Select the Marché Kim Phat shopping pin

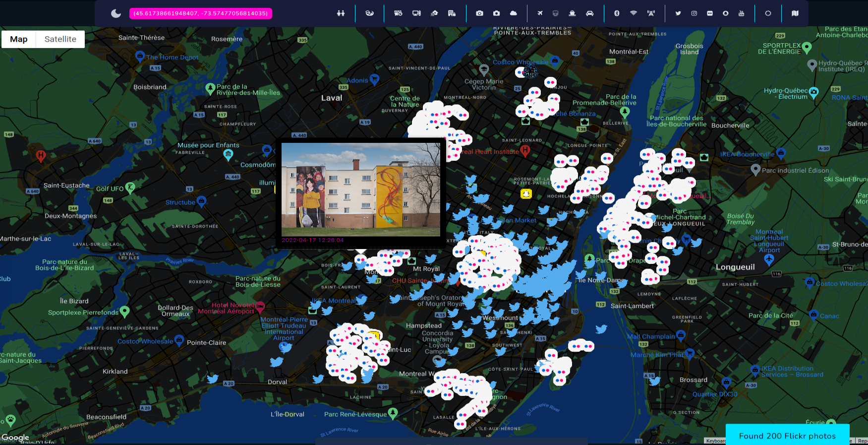(689, 354)
